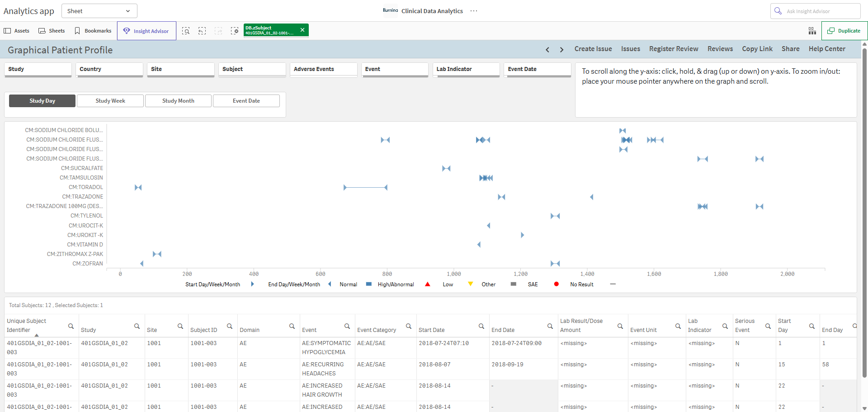868x412 pixels.
Task: Search the End Date column
Action: pos(550,326)
